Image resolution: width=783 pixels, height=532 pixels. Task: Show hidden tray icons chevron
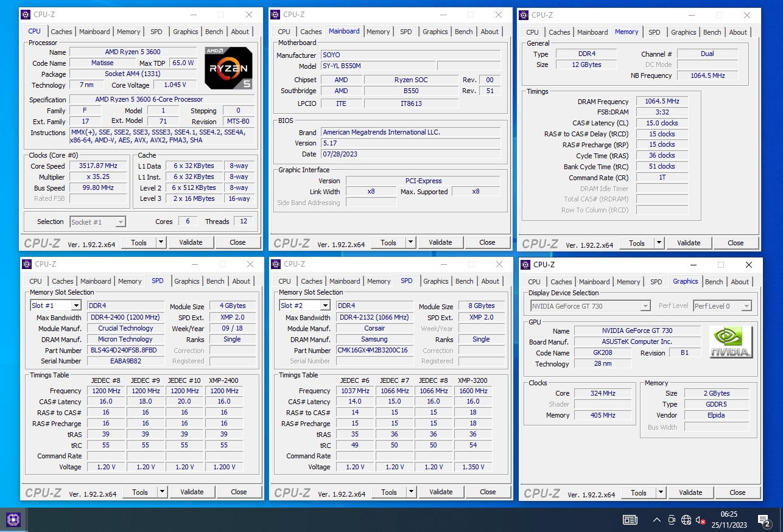click(x=656, y=520)
